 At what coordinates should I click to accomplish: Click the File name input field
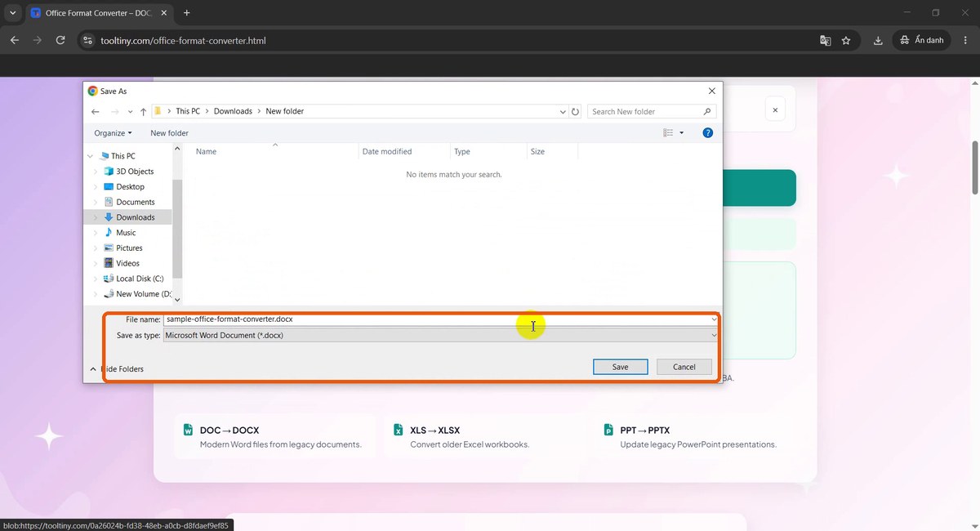click(436, 319)
